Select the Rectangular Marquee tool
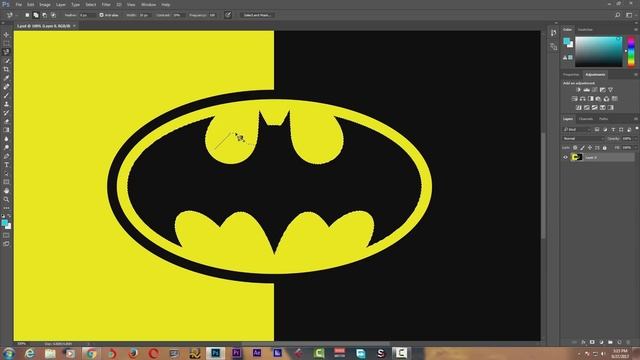The height and width of the screenshot is (360, 640). coord(6,43)
